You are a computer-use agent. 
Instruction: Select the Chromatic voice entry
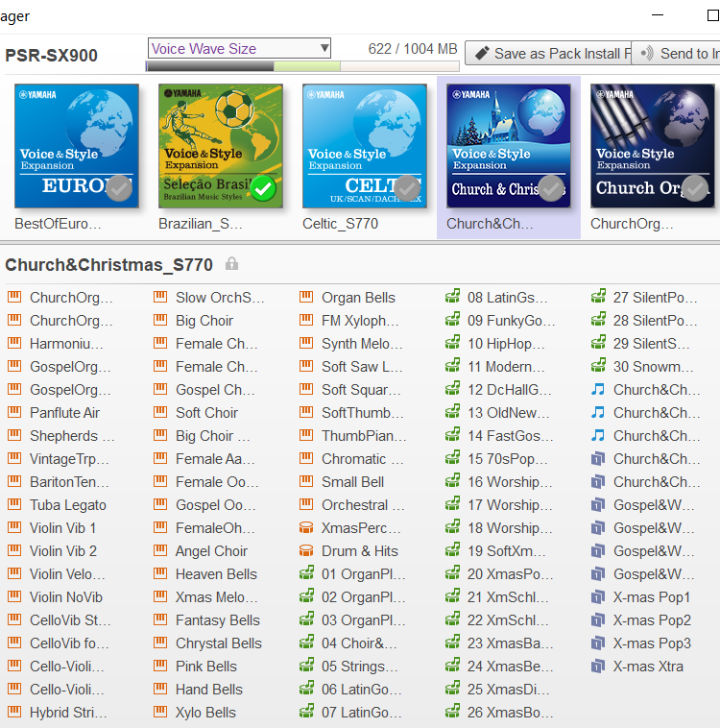click(352, 459)
